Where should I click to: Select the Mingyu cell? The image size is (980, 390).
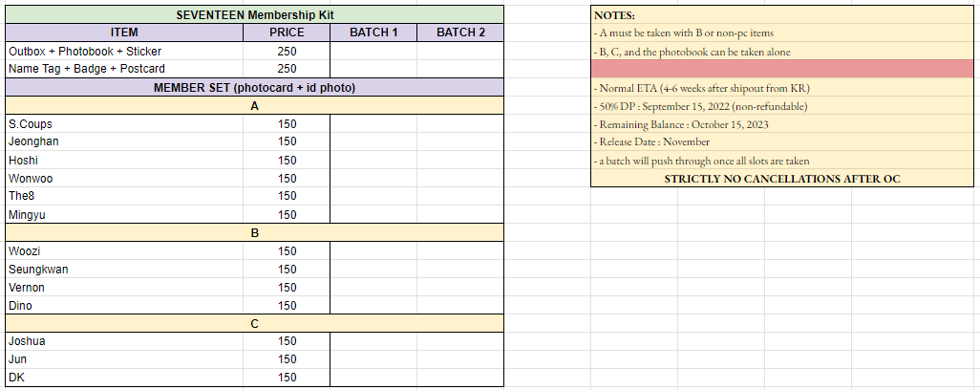pos(124,214)
